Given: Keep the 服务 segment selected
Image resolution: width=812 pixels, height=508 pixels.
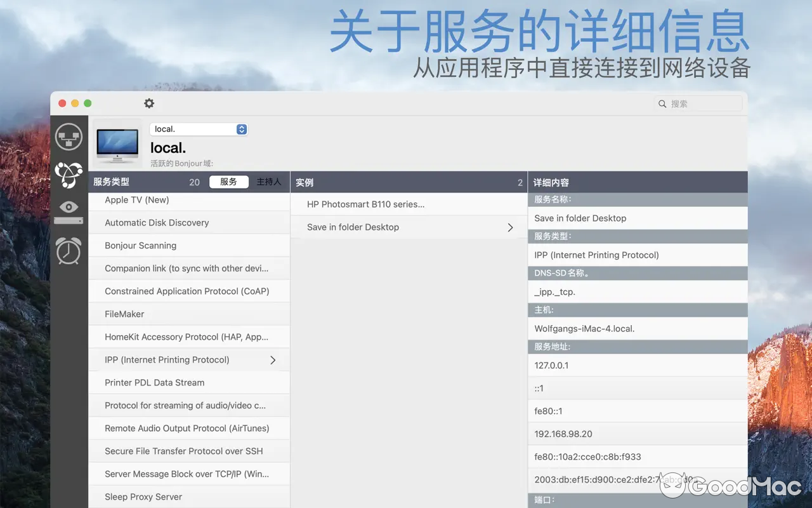Looking at the screenshot, I should click(x=229, y=182).
